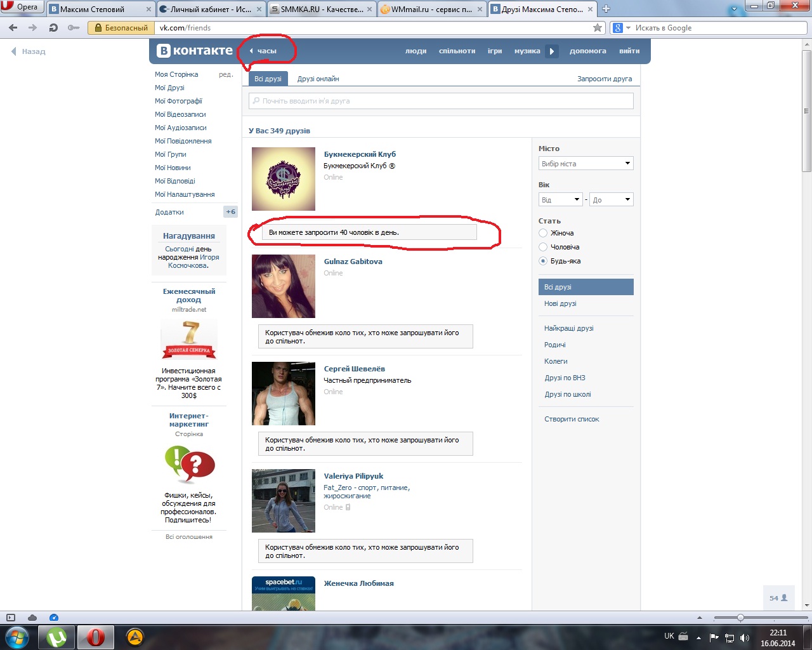Switch to the SMMKA.RU tab
812x650 pixels.
click(322, 10)
